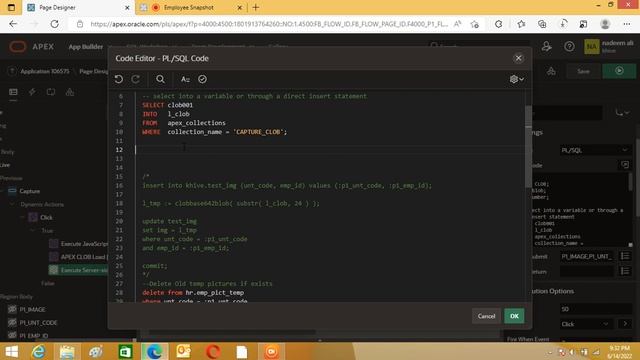
Task: Open the browser profile avatar
Action: (605, 24)
